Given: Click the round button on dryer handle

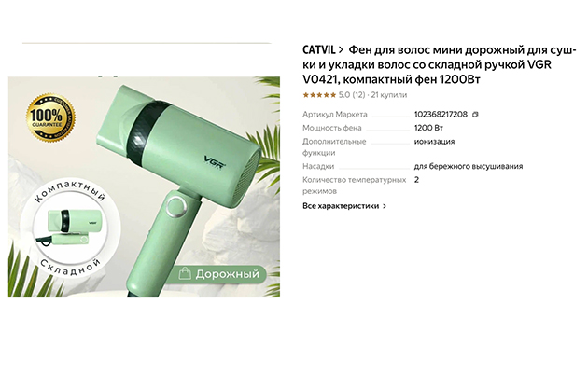Looking at the screenshot, I should tap(176, 207).
